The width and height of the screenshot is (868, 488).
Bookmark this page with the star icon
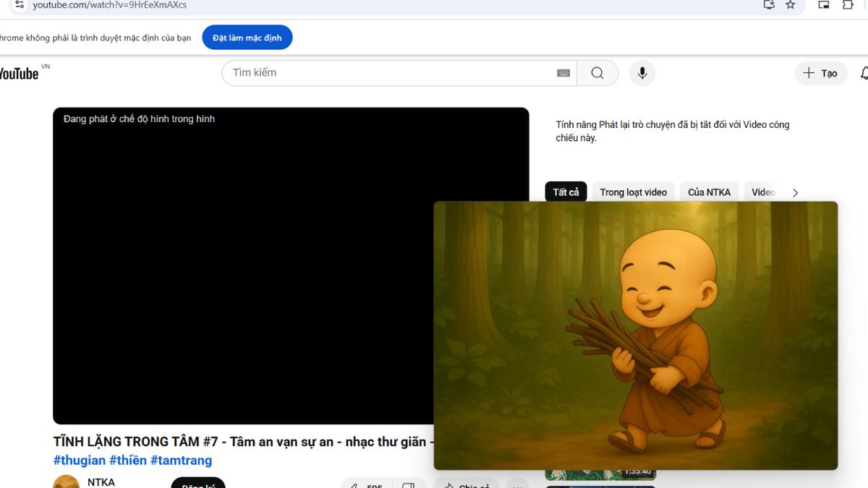point(790,4)
